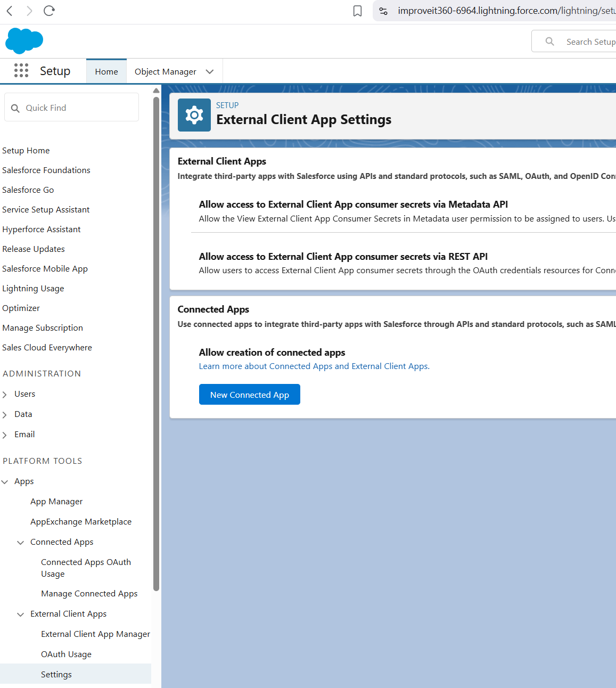Open Learn more about Connected Apps link
Image resolution: width=616 pixels, height=688 pixels.
click(x=314, y=366)
